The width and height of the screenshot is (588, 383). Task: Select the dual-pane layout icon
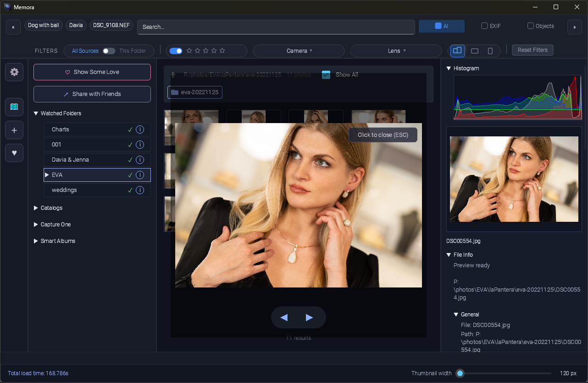458,51
